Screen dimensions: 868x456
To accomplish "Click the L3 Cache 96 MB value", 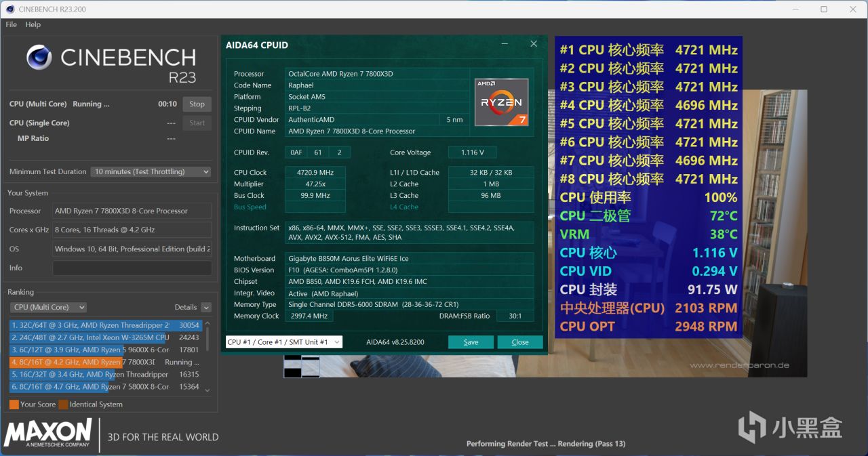I will tap(491, 195).
